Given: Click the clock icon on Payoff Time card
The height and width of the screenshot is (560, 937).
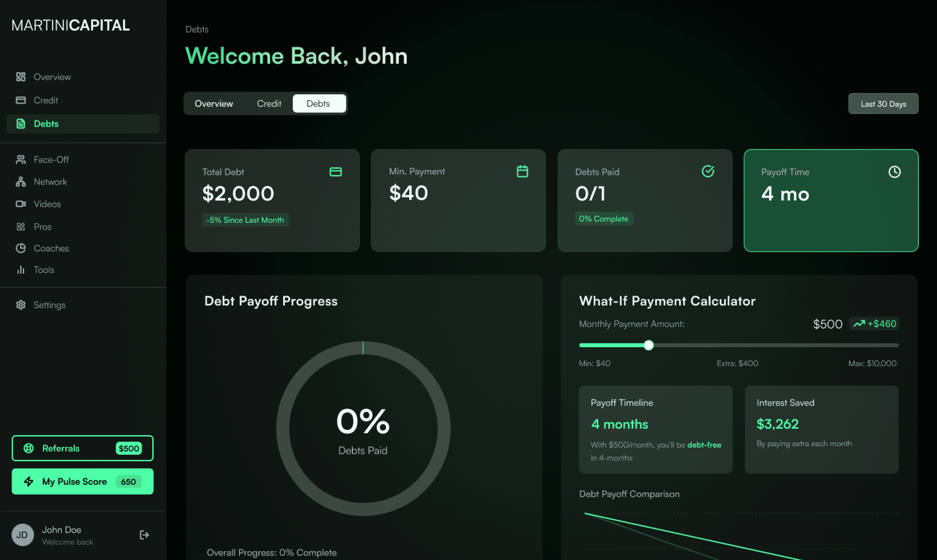Looking at the screenshot, I should [x=894, y=172].
